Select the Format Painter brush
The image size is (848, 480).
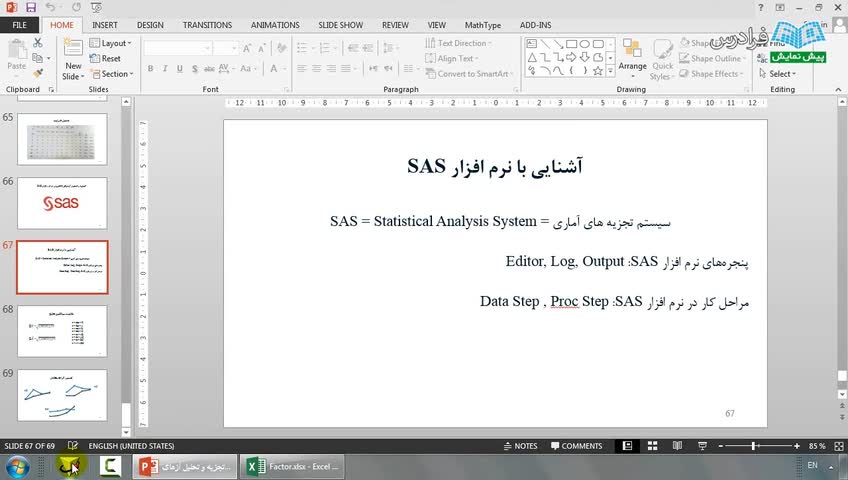37,73
